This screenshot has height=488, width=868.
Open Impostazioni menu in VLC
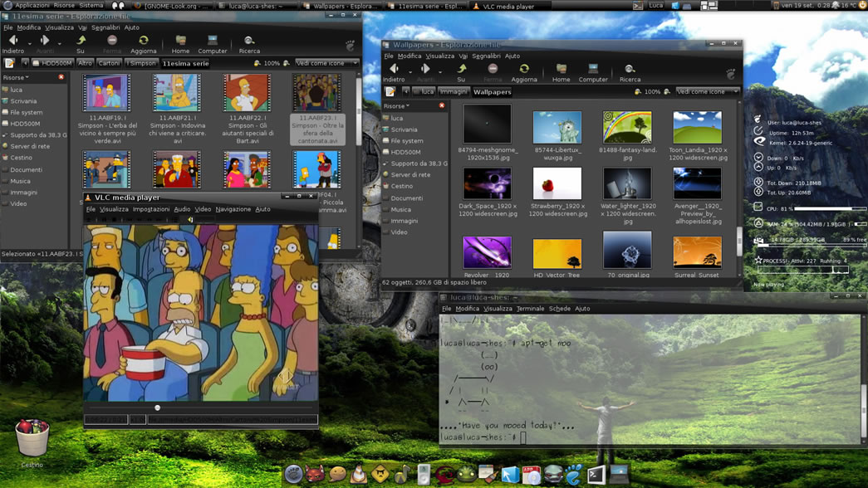(x=151, y=209)
